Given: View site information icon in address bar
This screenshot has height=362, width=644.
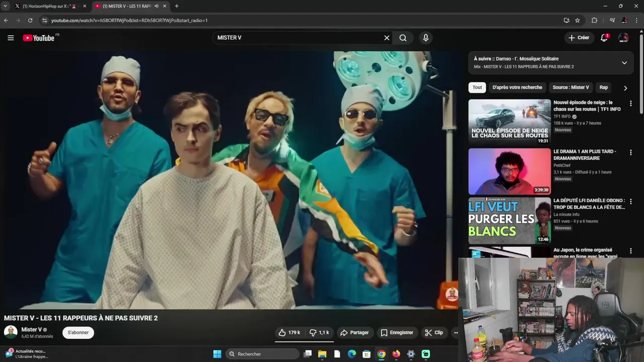Looking at the screenshot, I should point(44,20).
